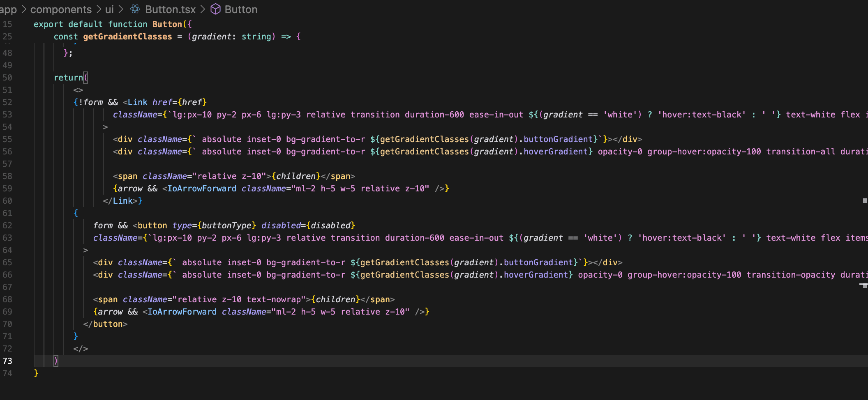This screenshot has height=400, width=868.
Task: Click 'buttonType' on line 62
Action: [227, 225]
